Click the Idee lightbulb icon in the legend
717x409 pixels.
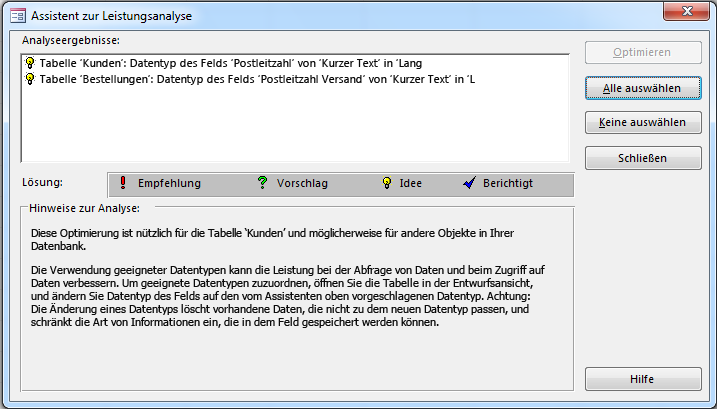(386, 183)
